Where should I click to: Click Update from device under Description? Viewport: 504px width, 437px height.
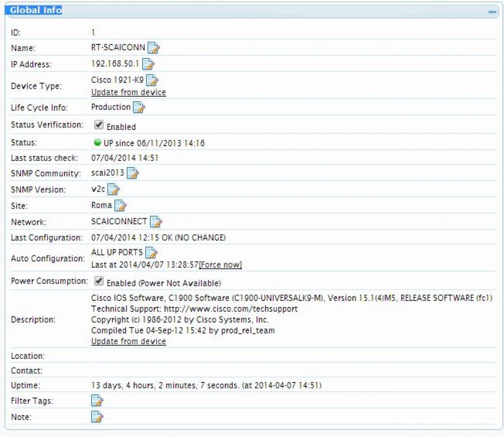pyautogui.click(x=129, y=341)
